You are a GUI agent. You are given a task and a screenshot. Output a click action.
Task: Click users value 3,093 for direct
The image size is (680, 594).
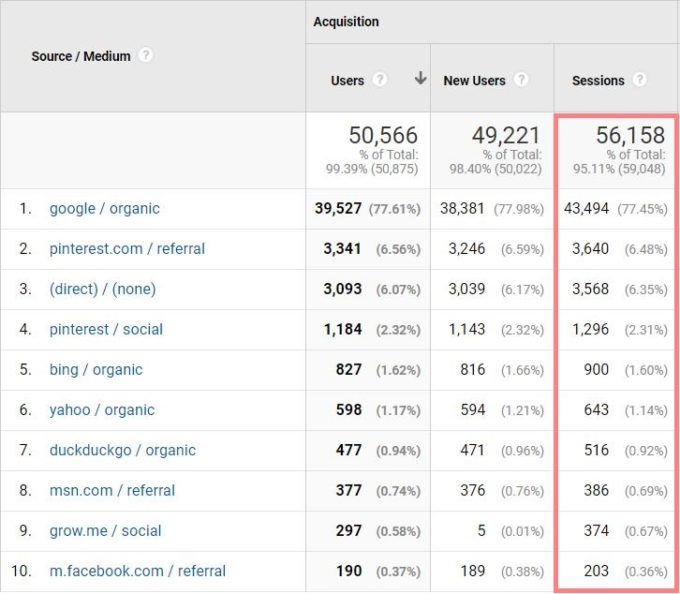343,289
